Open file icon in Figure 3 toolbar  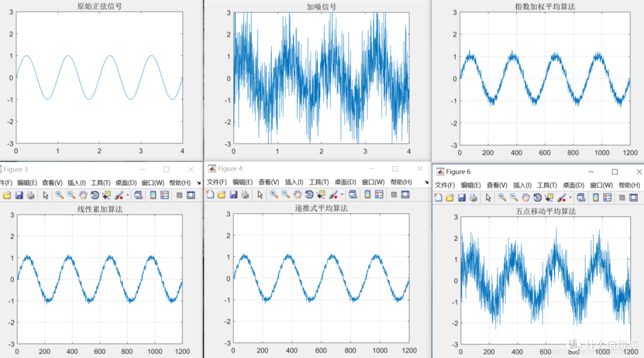7,195
